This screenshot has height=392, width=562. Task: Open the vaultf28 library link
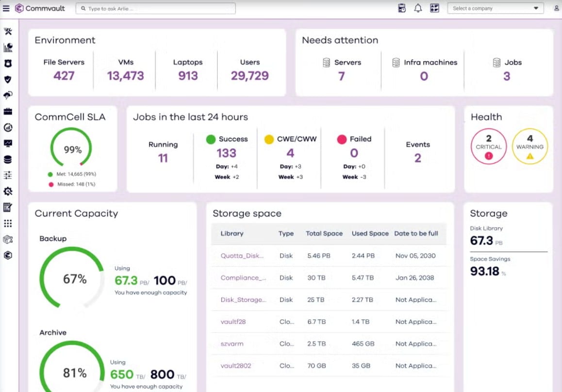[233, 322]
